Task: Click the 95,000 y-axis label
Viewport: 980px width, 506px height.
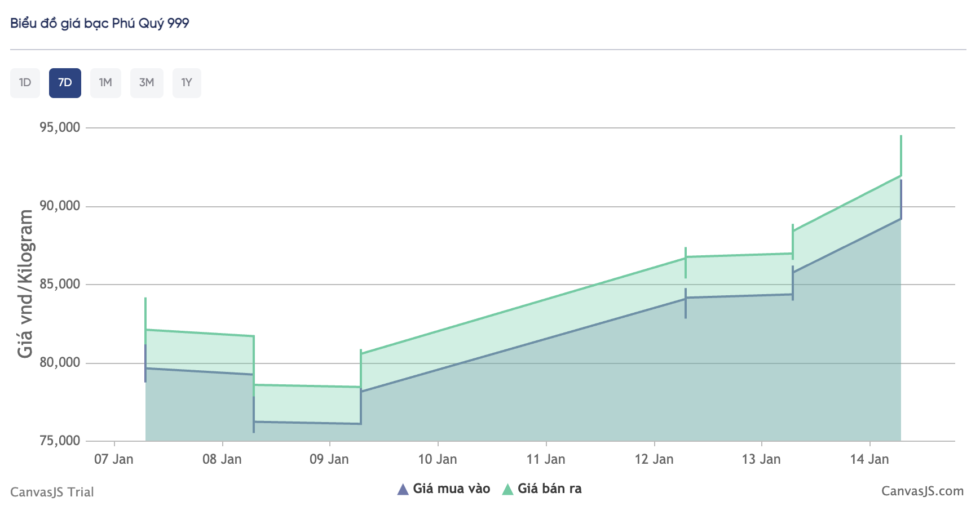Action: point(60,127)
